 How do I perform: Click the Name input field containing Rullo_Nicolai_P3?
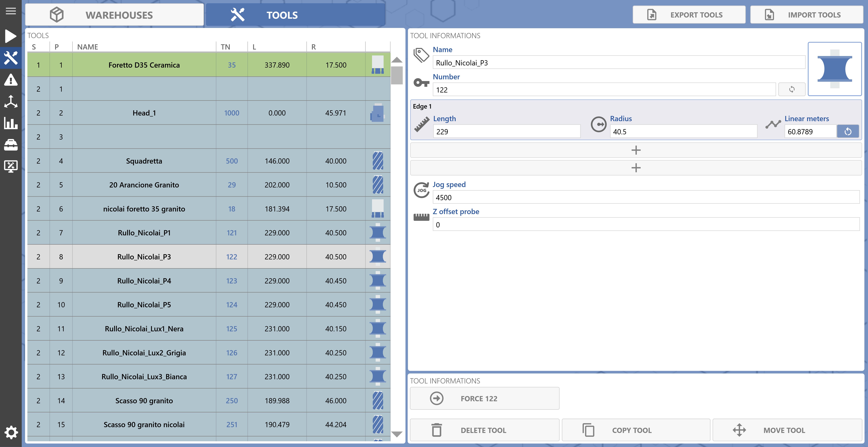coord(619,63)
